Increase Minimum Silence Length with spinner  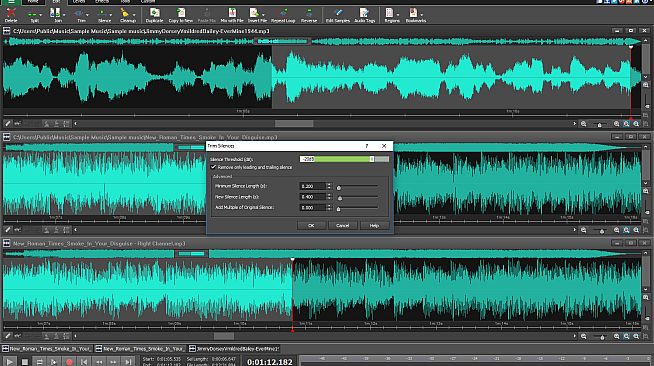pos(329,184)
